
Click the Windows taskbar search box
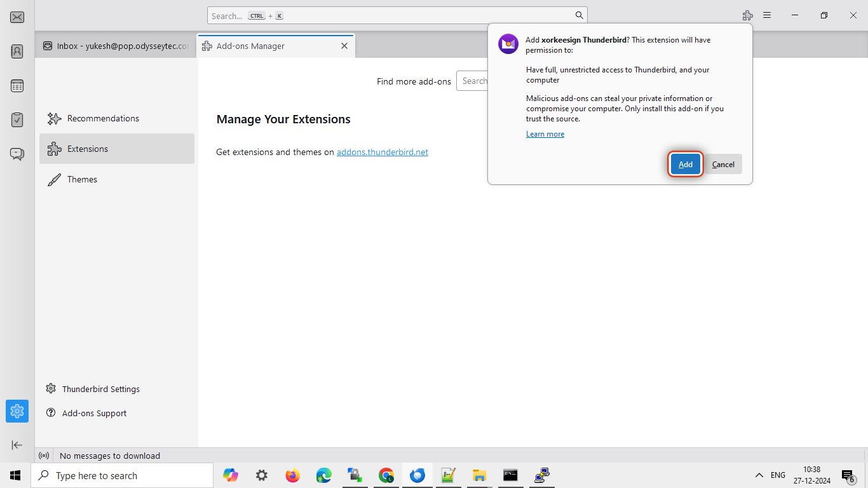[122, 475]
